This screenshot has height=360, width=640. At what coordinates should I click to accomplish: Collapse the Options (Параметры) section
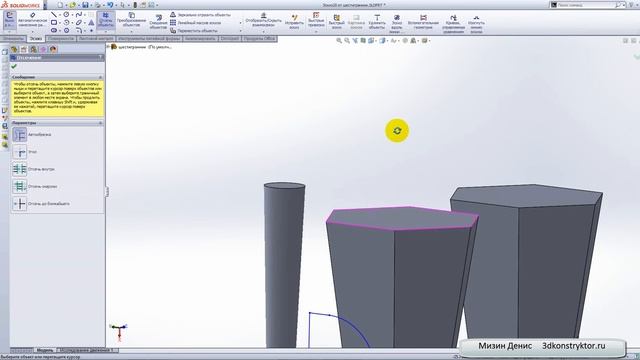coord(100,123)
